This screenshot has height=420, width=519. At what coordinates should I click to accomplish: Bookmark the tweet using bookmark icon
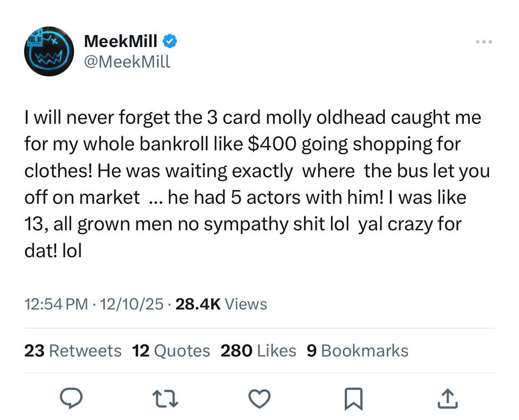point(354,399)
